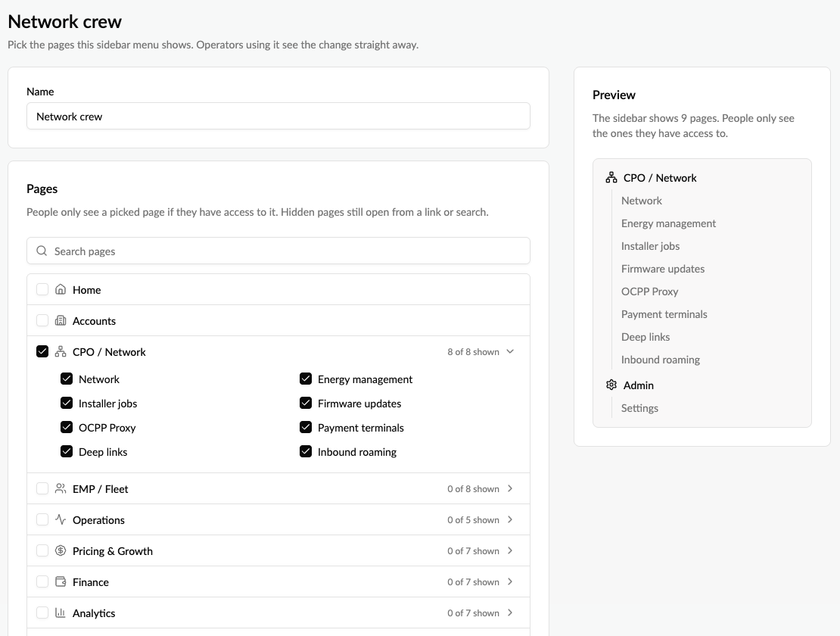Click the Search pages field

click(278, 251)
